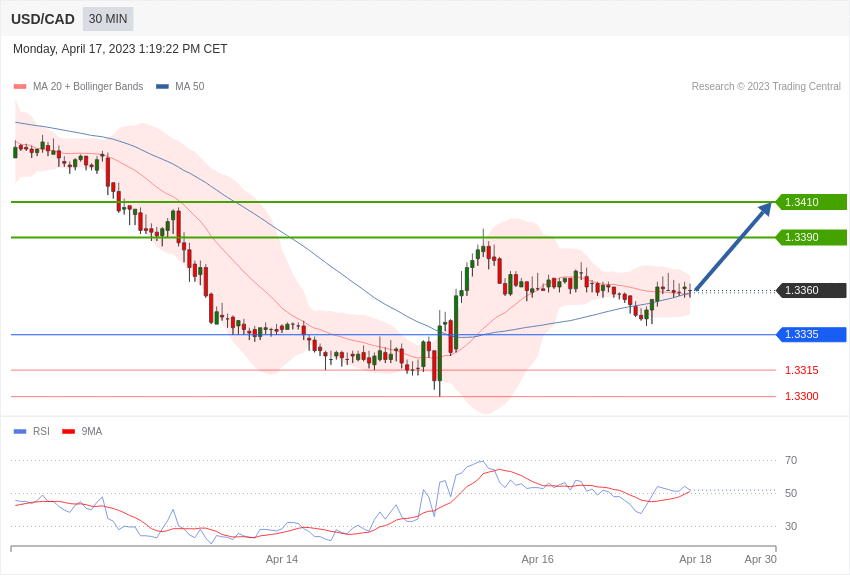Click the green 1.3390 resistance price tag

(811, 237)
